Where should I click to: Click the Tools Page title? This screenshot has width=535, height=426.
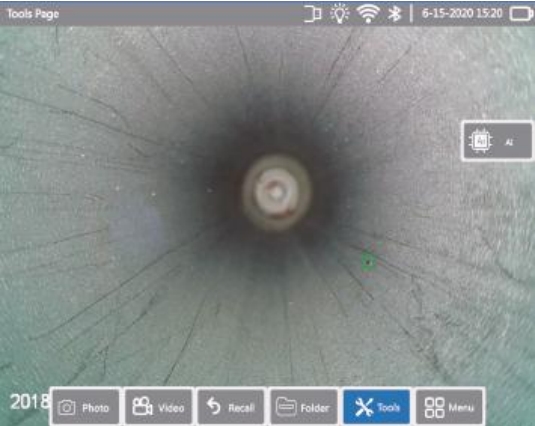pyautogui.click(x=33, y=14)
